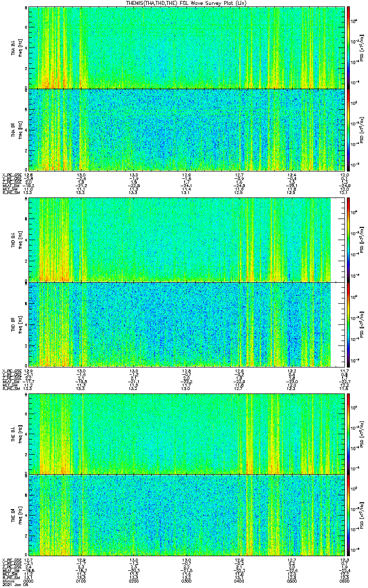Click the color bar beside THD B-perpendicular panel
This screenshot has width=368, height=588.
(349, 240)
